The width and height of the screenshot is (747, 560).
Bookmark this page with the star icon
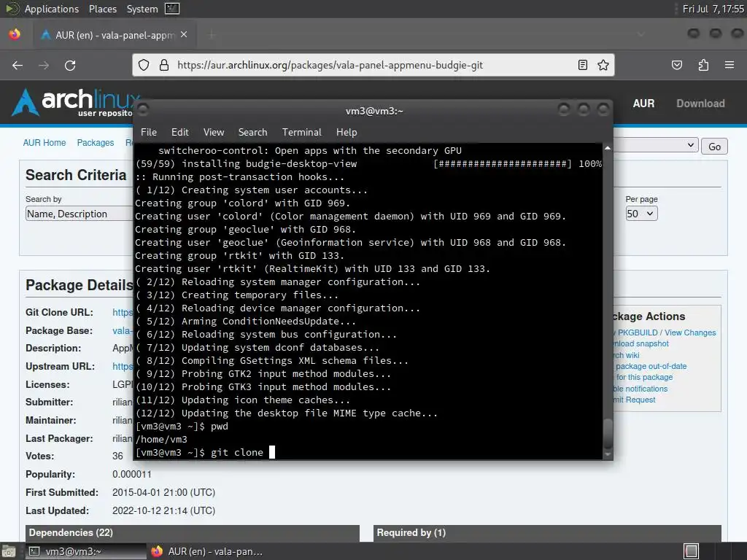click(x=603, y=65)
